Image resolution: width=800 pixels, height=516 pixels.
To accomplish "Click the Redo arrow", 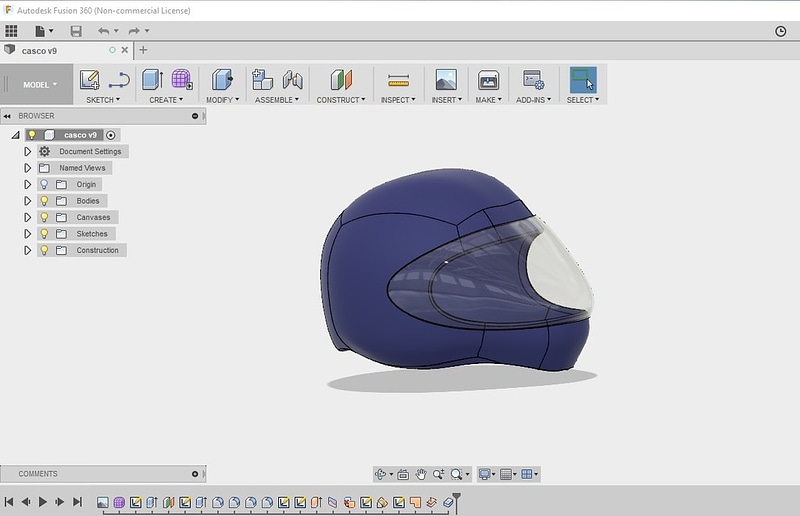I will pyautogui.click(x=134, y=31).
